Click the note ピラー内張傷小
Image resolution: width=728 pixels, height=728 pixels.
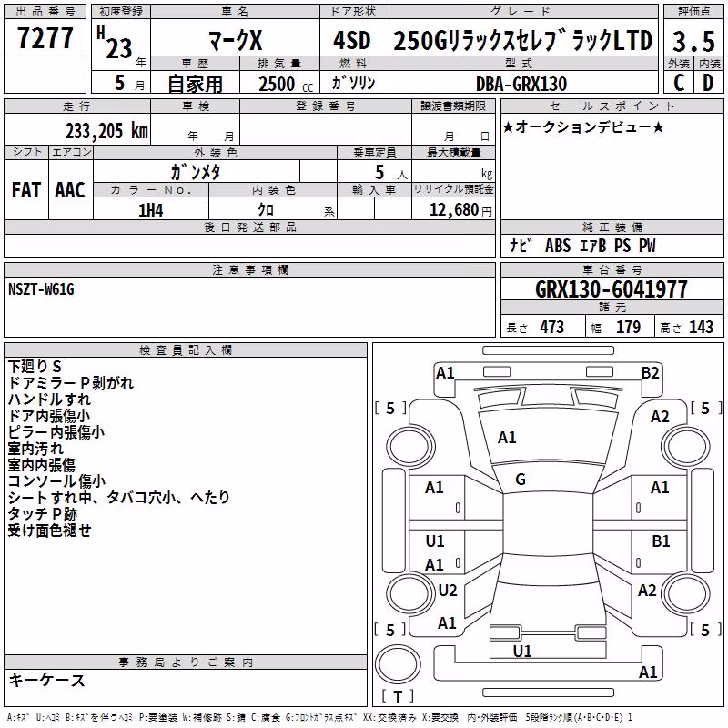point(56,431)
